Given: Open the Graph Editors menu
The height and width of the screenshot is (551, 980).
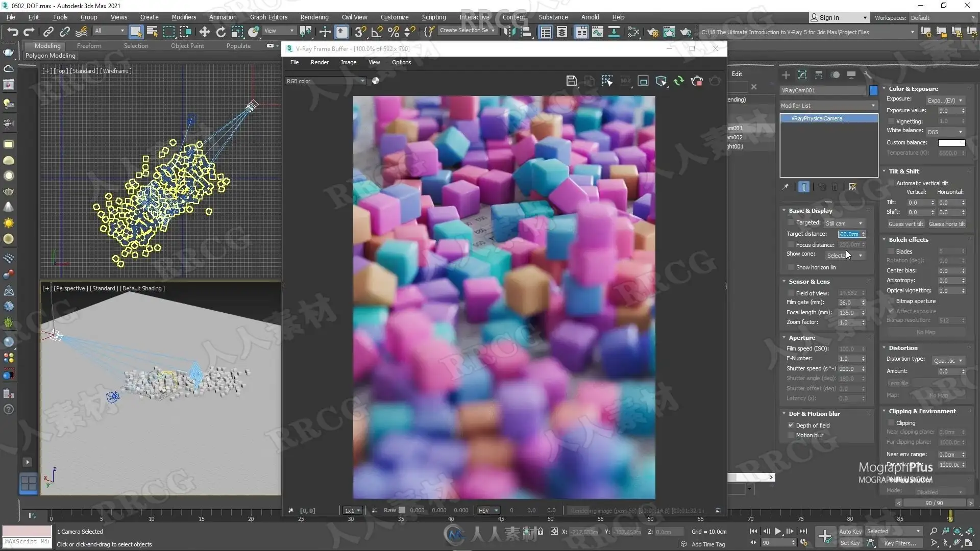Looking at the screenshot, I should [268, 17].
